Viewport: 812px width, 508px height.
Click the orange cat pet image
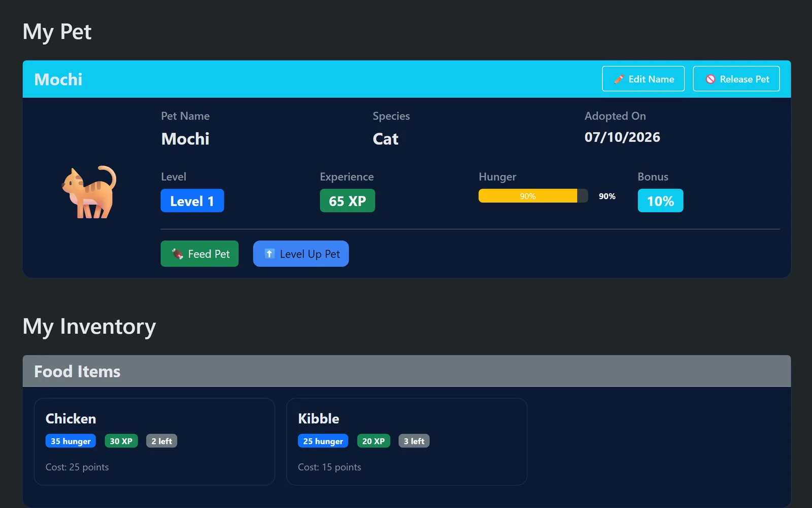tap(89, 193)
